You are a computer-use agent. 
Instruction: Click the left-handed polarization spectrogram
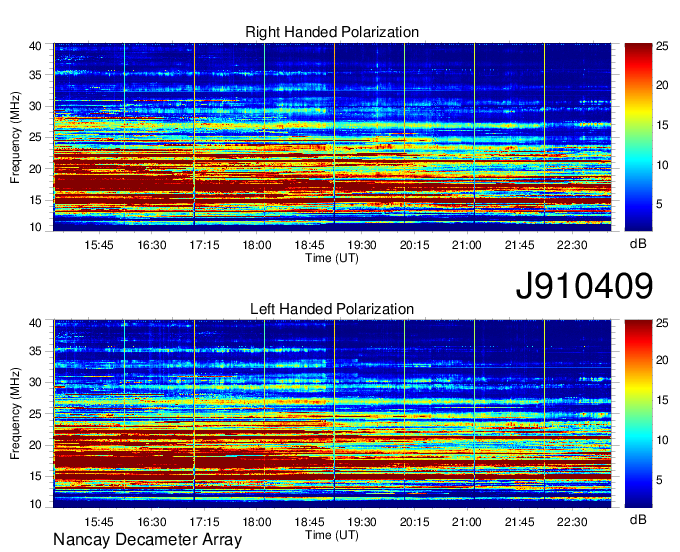(332, 413)
